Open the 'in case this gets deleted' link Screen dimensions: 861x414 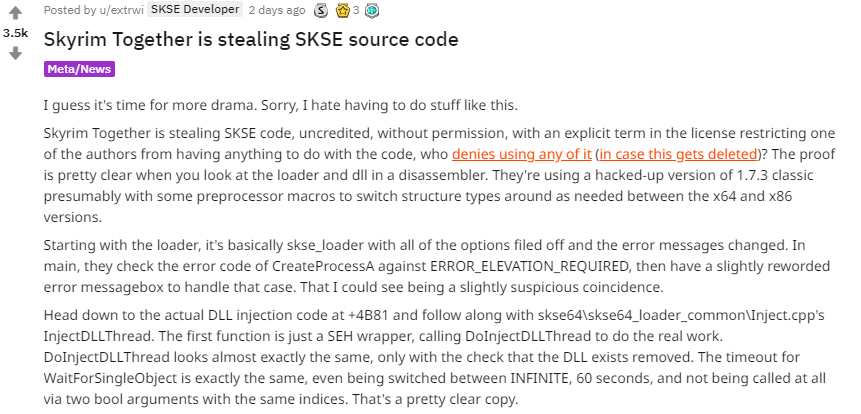(679, 154)
